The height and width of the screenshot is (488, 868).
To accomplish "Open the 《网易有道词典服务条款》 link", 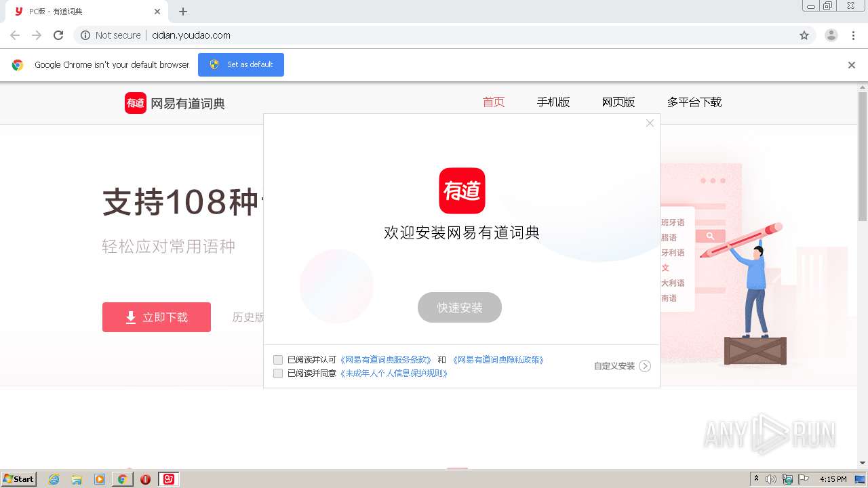I will (385, 360).
